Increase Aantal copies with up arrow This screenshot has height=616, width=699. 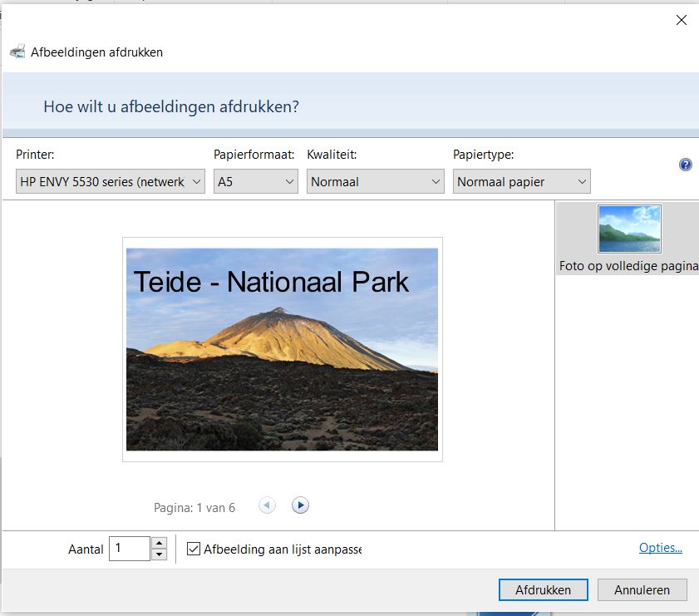coord(160,543)
